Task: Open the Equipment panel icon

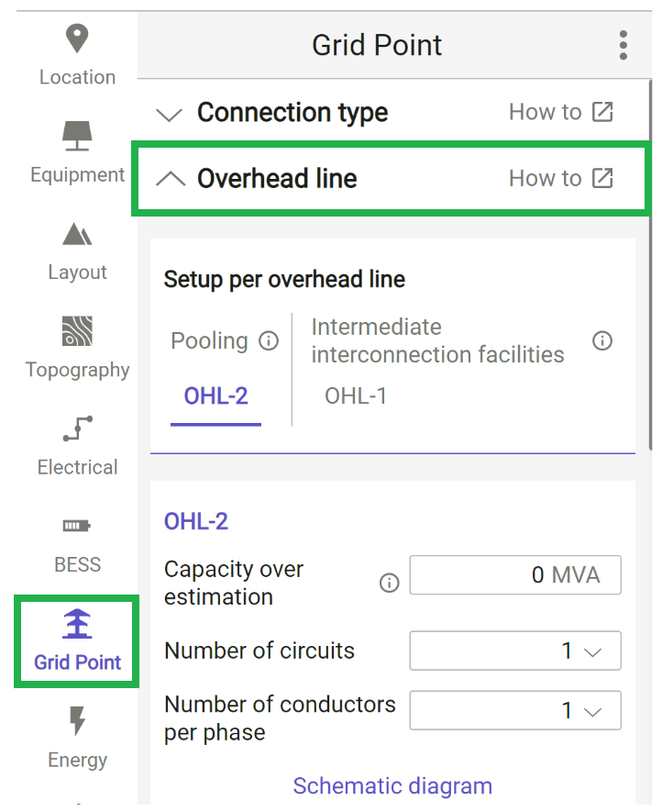Action: pyautogui.click(x=77, y=135)
